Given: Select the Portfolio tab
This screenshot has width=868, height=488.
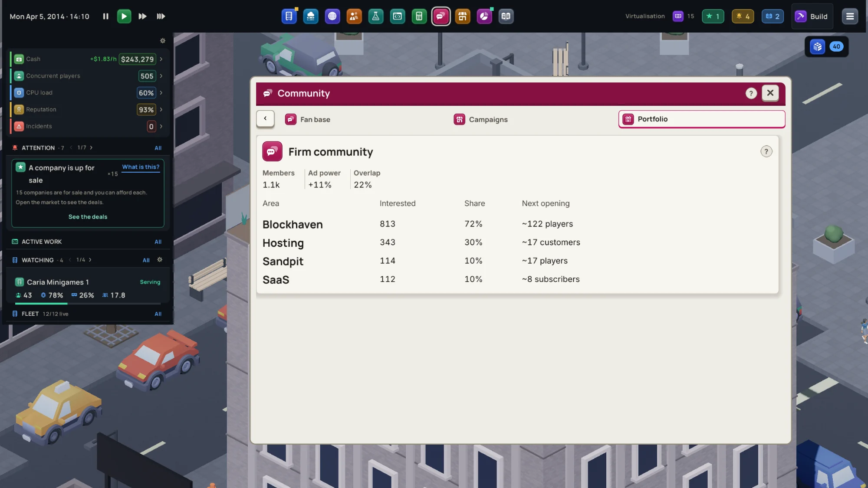Looking at the screenshot, I should [702, 119].
